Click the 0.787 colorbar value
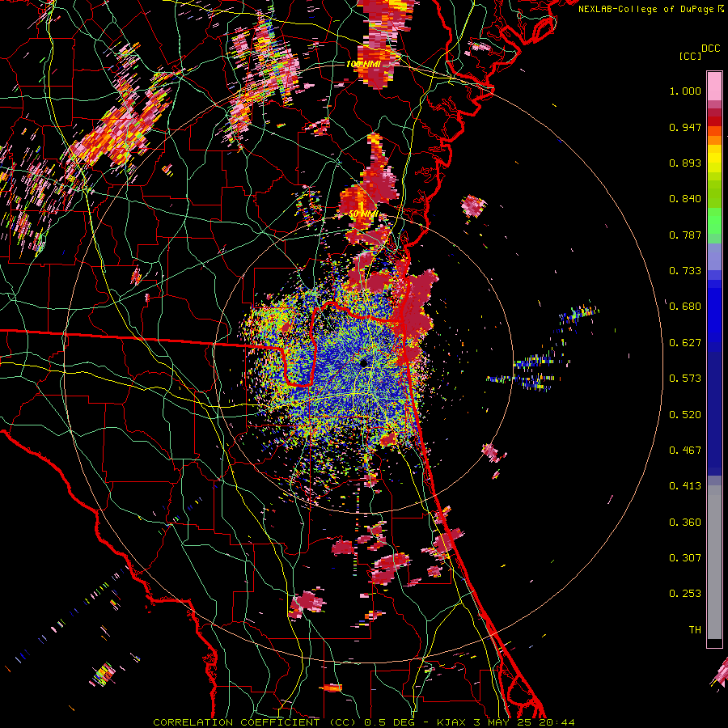The width and height of the screenshot is (728, 728). click(x=685, y=235)
